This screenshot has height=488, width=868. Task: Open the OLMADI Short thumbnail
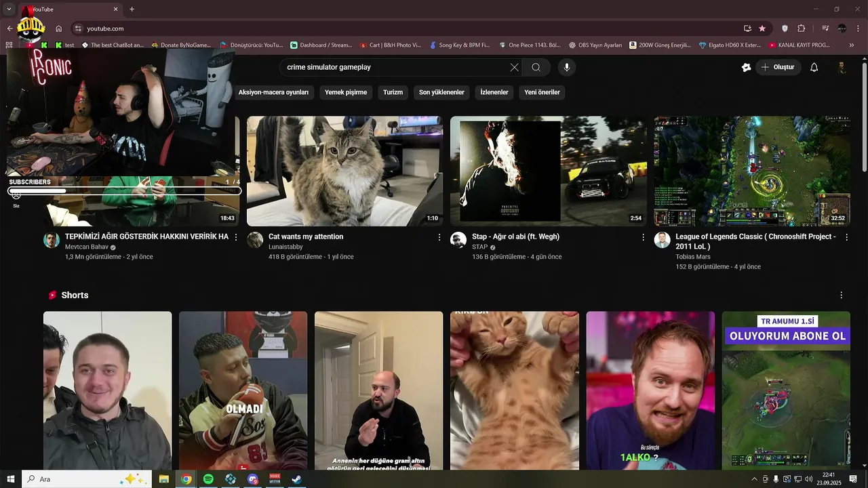point(243,390)
